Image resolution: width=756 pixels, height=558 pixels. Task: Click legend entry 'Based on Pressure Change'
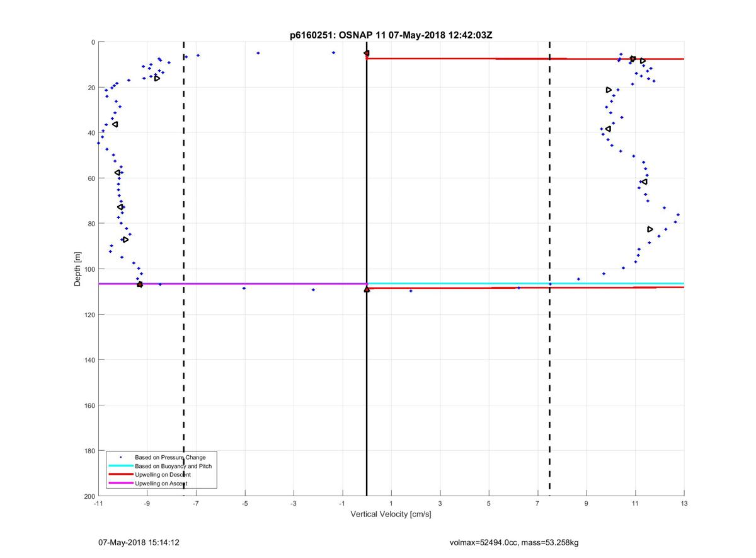click(170, 457)
